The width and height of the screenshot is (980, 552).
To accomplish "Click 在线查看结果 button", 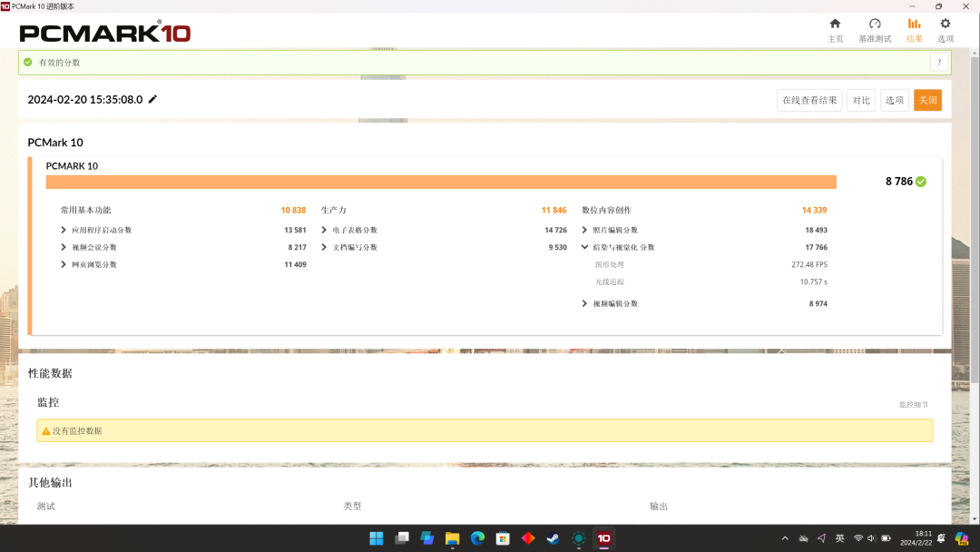I will [809, 100].
